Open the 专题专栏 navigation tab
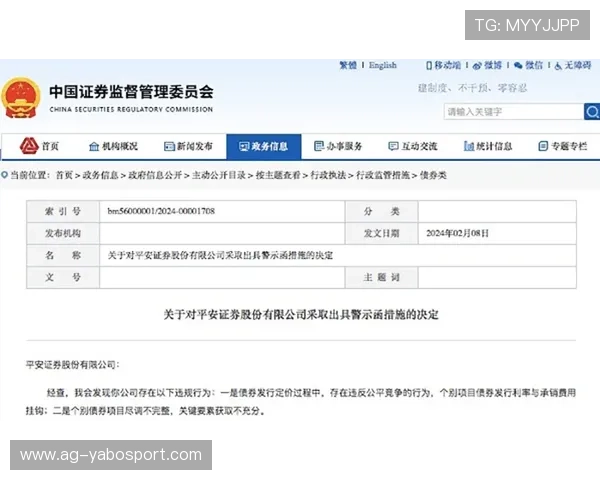This screenshot has width=600, height=480. 562,146
